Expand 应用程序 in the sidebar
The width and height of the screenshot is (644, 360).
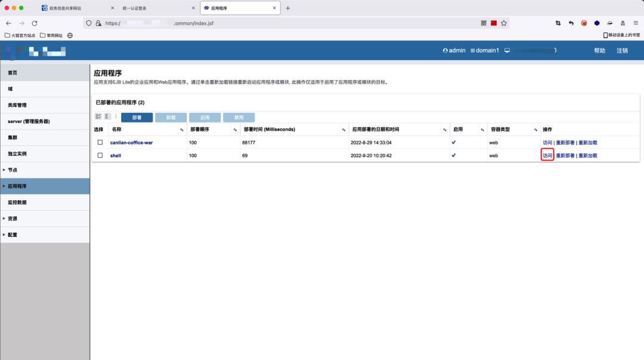click(x=4, y=186)
